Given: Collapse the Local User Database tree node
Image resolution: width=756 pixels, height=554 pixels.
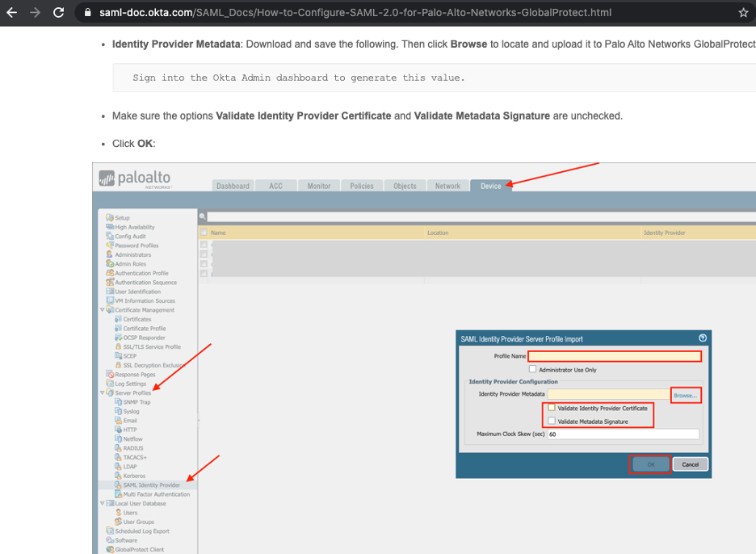Looking at the screenshot, I should click(x=103, y=503).
